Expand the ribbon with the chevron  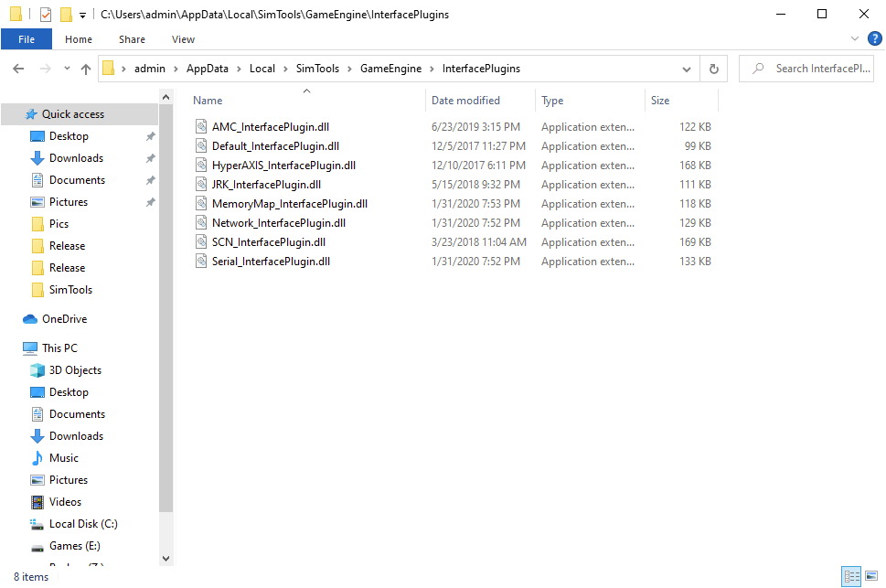[854, 38]
